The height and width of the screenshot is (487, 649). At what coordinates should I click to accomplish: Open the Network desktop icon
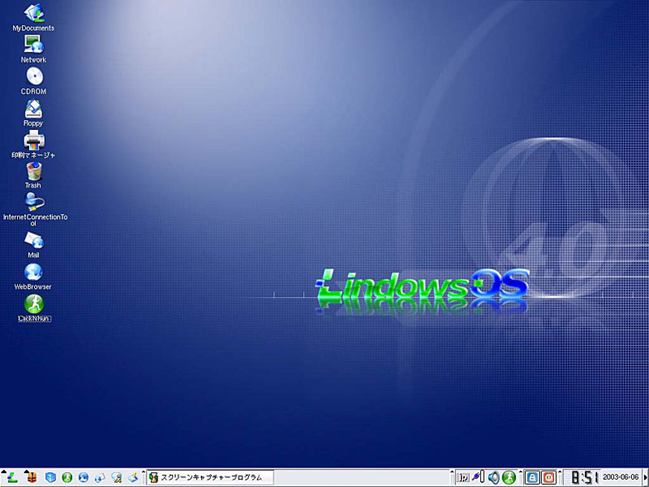[33, 45]
